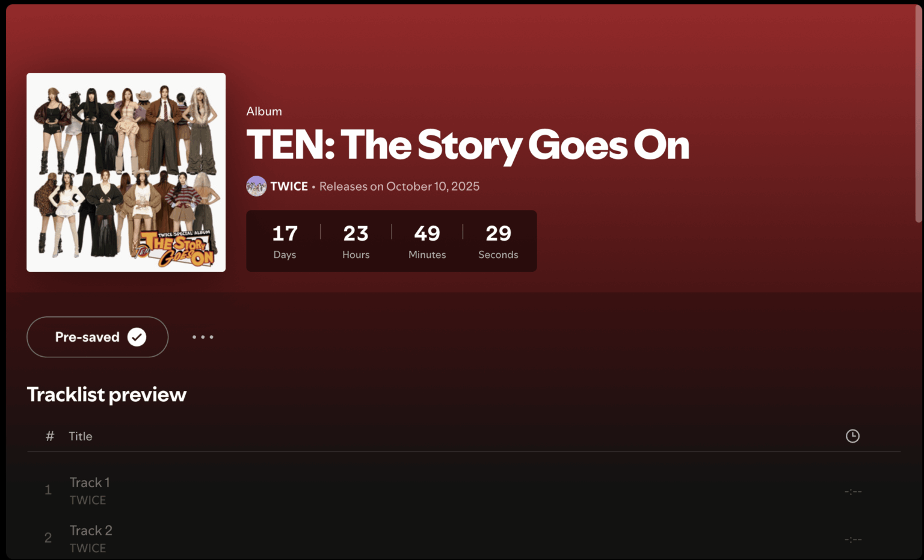924x560 pixels.
Task: Click the Seconds countdown value
Action: coord(498,233)
